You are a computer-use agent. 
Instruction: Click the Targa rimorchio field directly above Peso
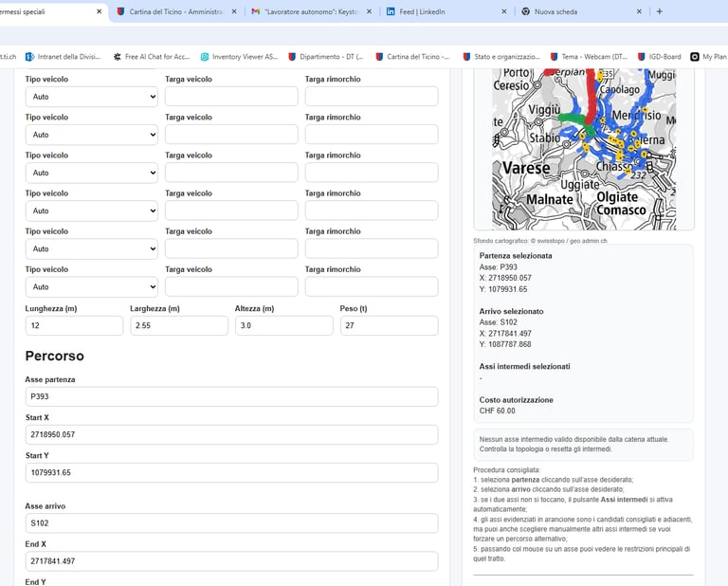372,287
